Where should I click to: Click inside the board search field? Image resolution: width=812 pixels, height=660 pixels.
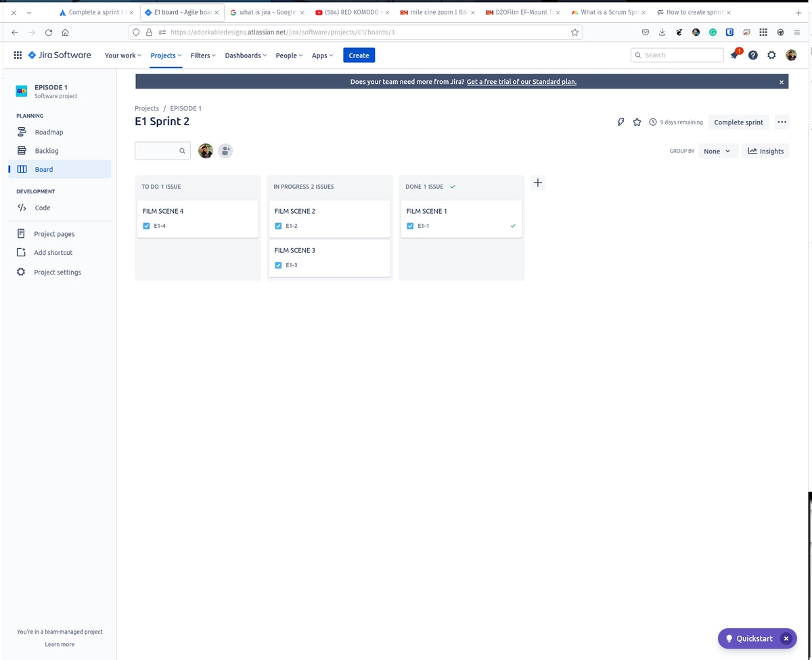click(x=159, y=150)
